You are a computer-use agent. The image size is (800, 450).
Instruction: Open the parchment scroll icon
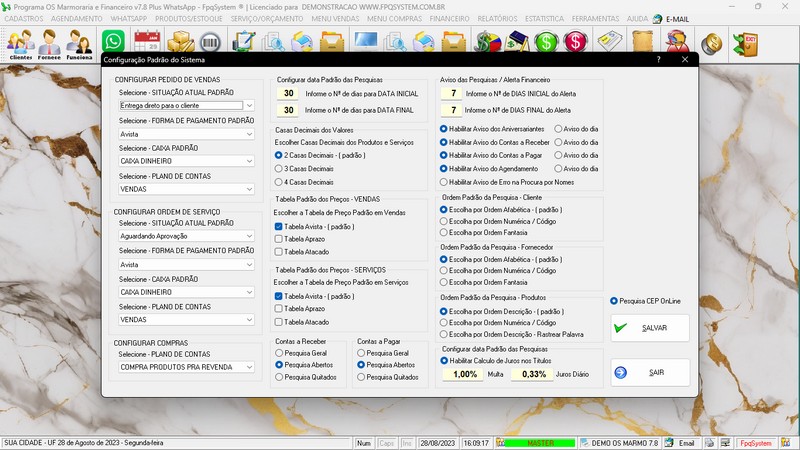643,41
